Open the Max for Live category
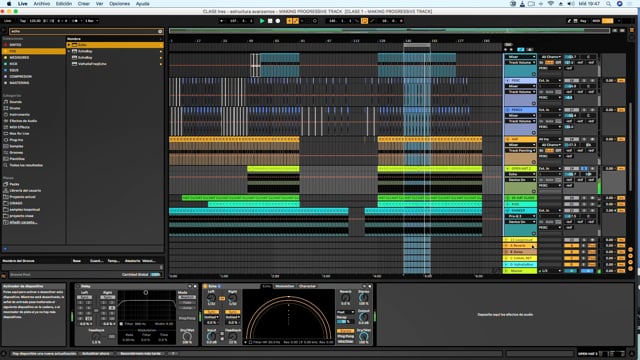640x360 pixels. coord(19,133)
